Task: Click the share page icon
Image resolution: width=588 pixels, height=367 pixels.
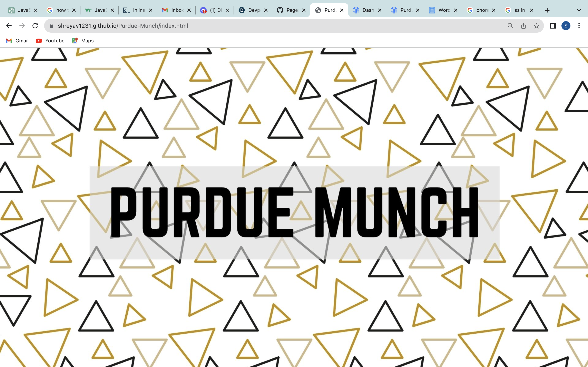Action: (x=523, y=26)
